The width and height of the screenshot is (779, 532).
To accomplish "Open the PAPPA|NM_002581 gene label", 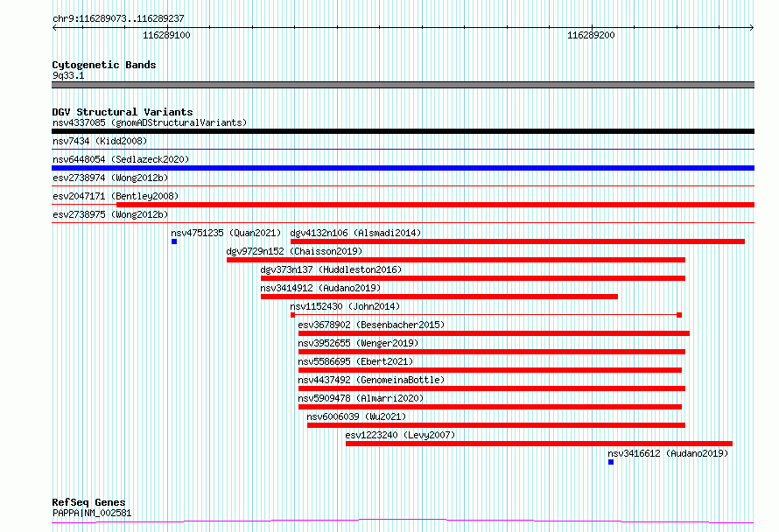I will coord(92,513).
